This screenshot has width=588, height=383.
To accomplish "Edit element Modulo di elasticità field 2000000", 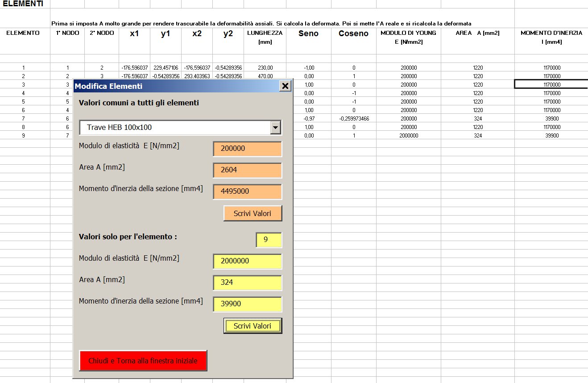I will coord(248,261).
